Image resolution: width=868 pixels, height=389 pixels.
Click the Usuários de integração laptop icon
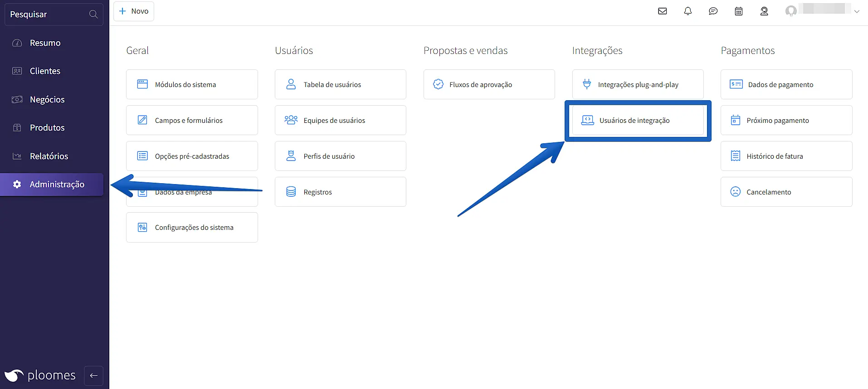click(x=588, y=120)
